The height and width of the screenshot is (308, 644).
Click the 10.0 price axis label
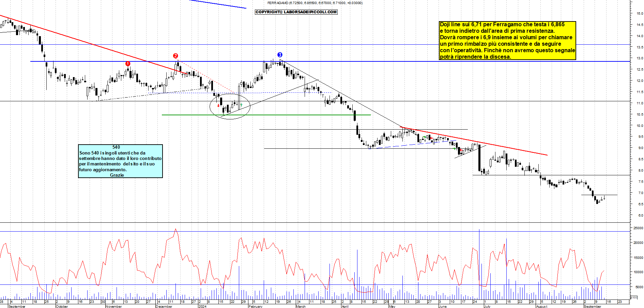[x=640, y=126]
